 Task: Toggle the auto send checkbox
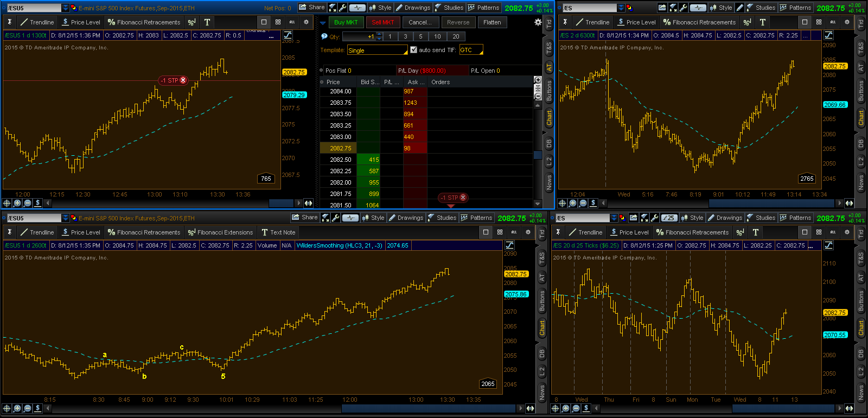(414, 50)
